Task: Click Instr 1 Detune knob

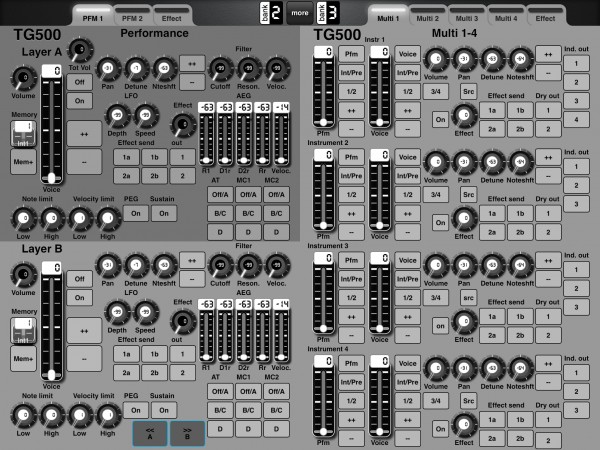Action: [492, 59]
